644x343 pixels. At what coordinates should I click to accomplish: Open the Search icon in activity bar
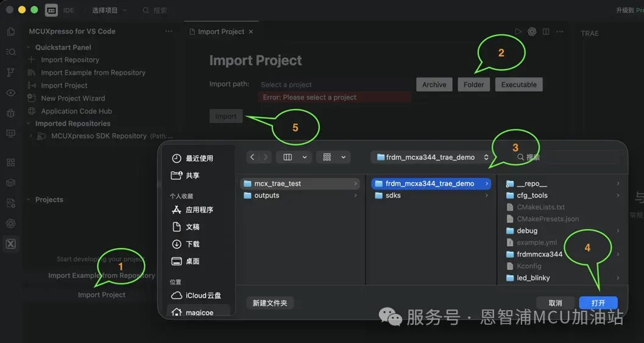pyautogui.click(x=11, y=52)
